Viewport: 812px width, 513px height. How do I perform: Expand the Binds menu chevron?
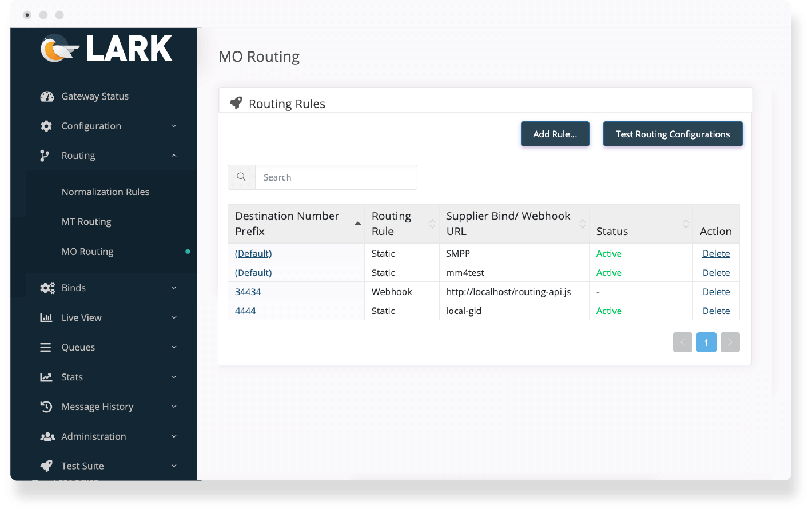coord(174,288)
